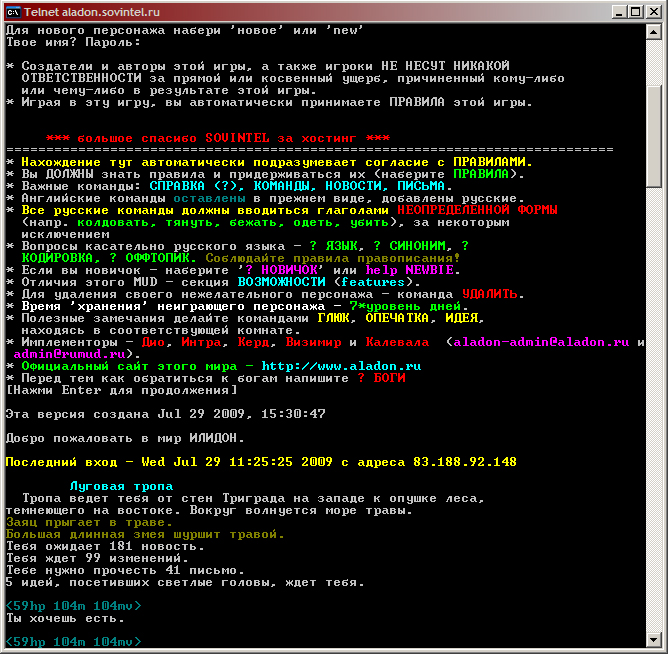Click the cyan text 'СПРАВКА (?)'

pyautogui.click(x=194, y=186)
